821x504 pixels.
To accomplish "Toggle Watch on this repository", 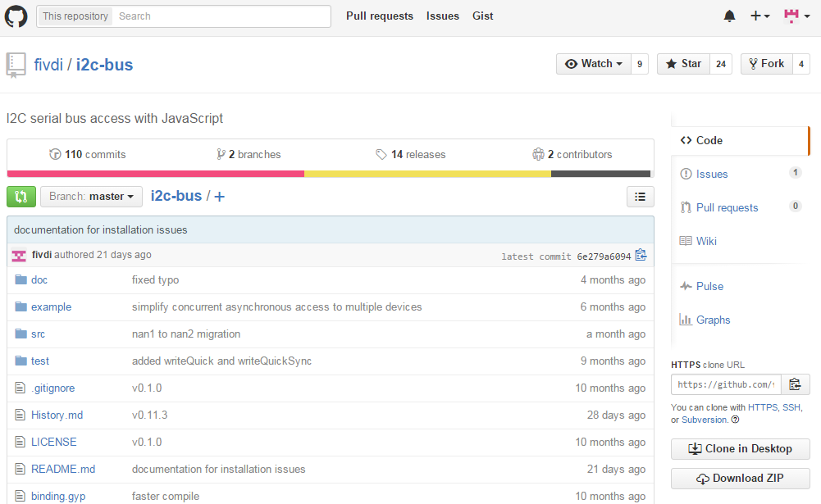I will click(x=594, y=64).
